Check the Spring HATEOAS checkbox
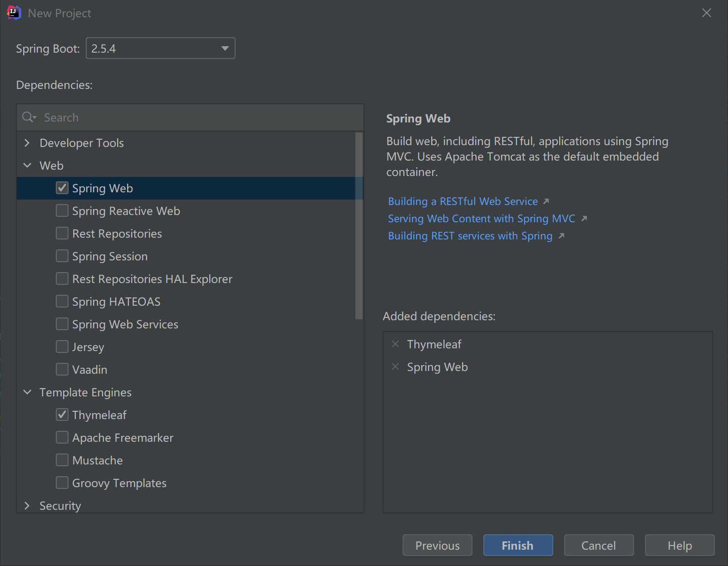 [62, 301]
